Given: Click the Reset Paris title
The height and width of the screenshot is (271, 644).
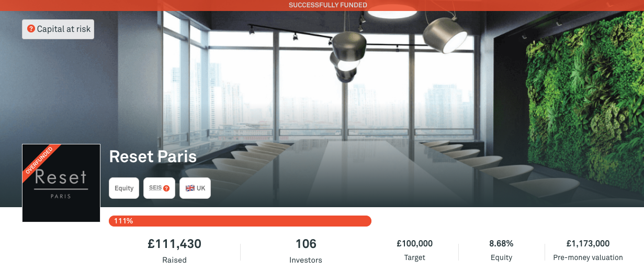Looking at the screenshot, I should coord(153,156).
